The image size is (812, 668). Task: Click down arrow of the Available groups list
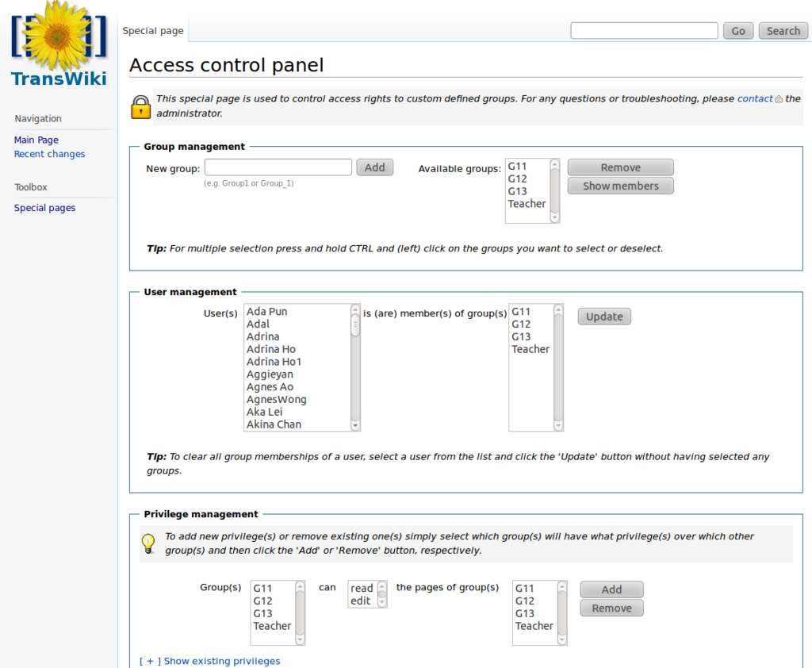(554, 217)
